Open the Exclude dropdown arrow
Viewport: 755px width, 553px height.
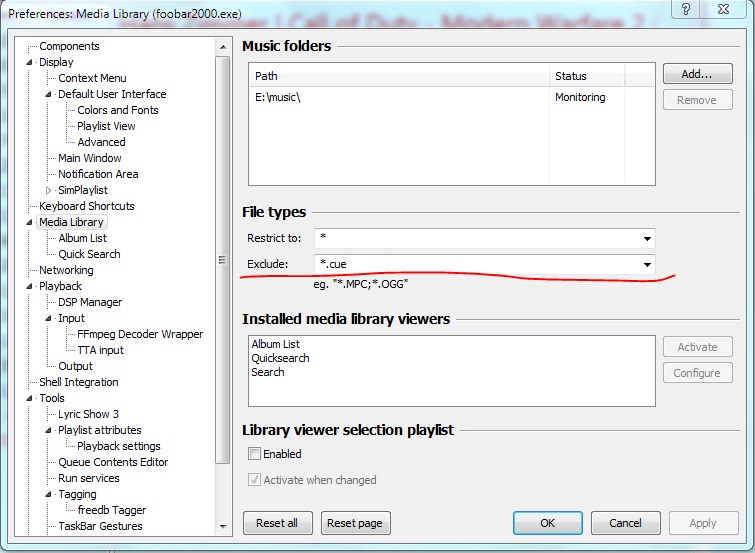tap(647, 265)
